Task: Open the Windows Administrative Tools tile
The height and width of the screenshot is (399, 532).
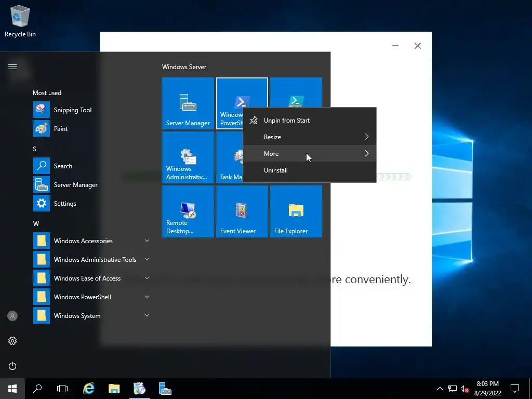Action: 188,157
